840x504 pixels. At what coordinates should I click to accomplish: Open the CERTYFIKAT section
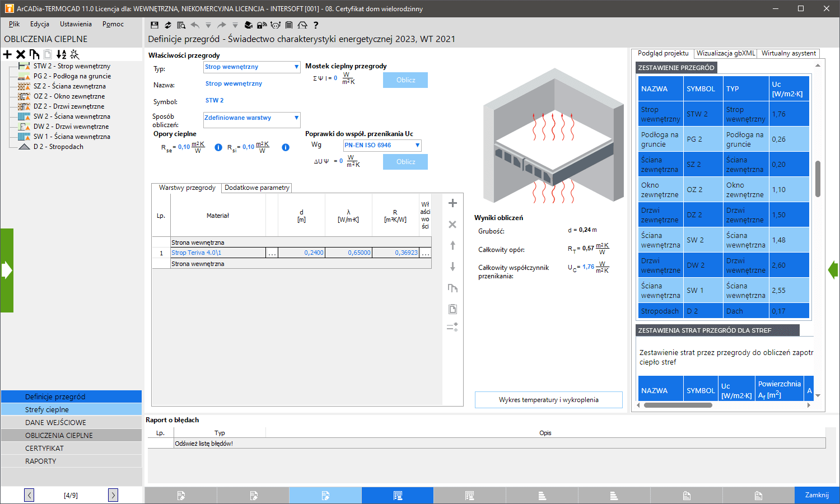[x=71, y=448]
